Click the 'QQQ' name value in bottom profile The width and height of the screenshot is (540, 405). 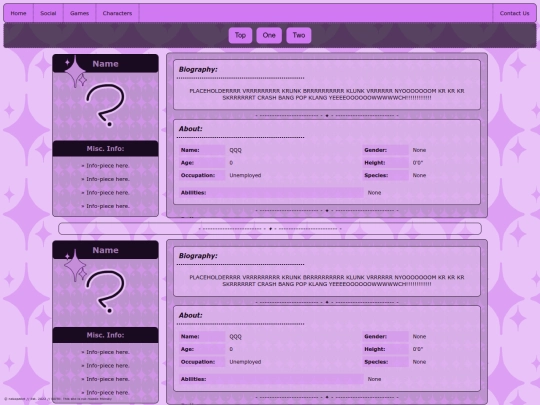[236, 336]
